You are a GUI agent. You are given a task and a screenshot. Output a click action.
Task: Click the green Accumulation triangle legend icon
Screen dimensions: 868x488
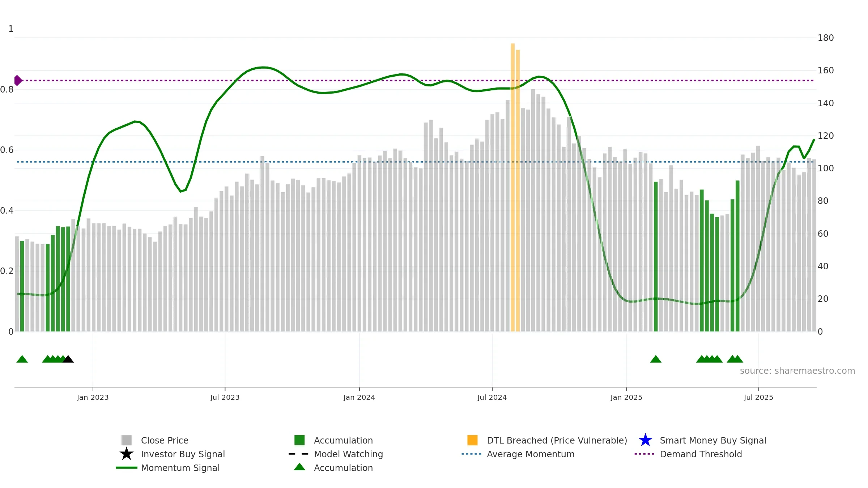pos(299,467)
